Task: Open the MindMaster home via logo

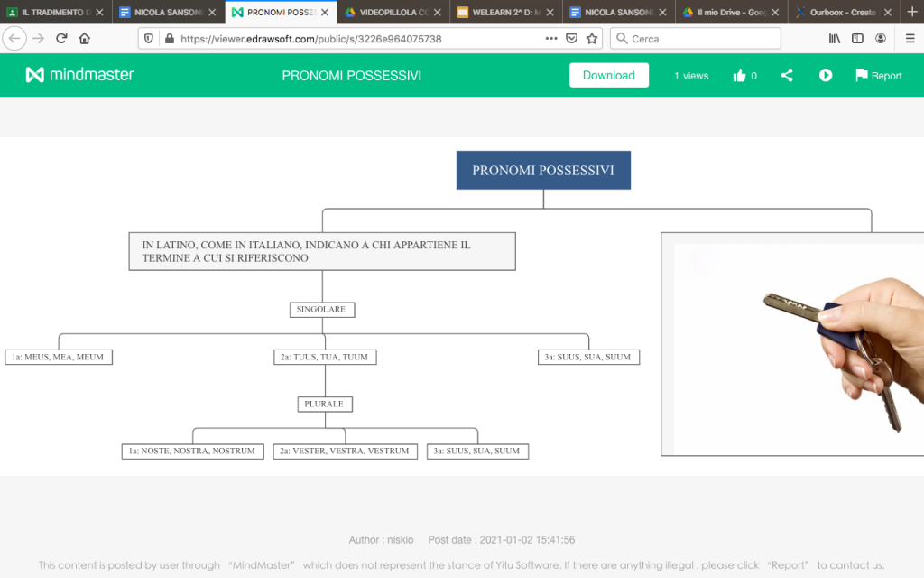Action: coord(79,75)
